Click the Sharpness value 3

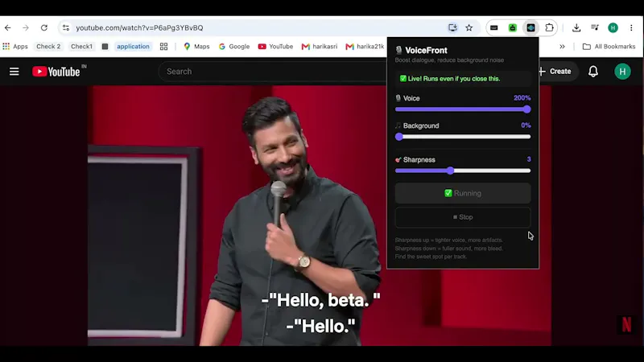tap(529, 159)
